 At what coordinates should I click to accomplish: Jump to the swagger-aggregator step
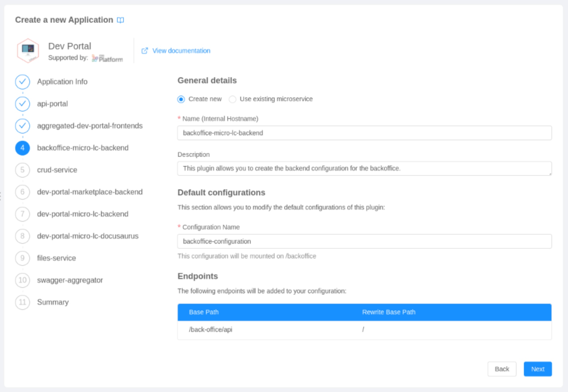click(x=70, y=280)
